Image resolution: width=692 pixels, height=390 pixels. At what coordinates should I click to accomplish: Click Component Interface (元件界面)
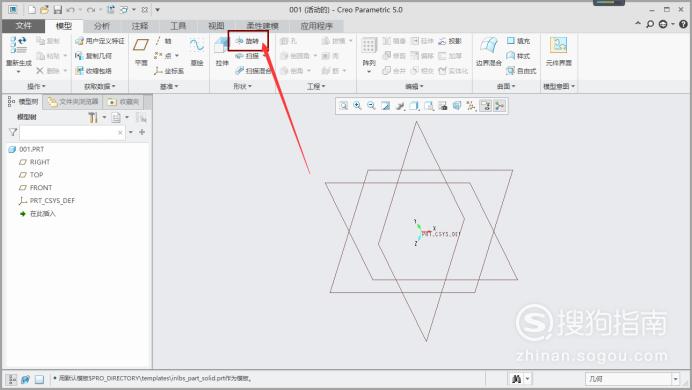558,52
